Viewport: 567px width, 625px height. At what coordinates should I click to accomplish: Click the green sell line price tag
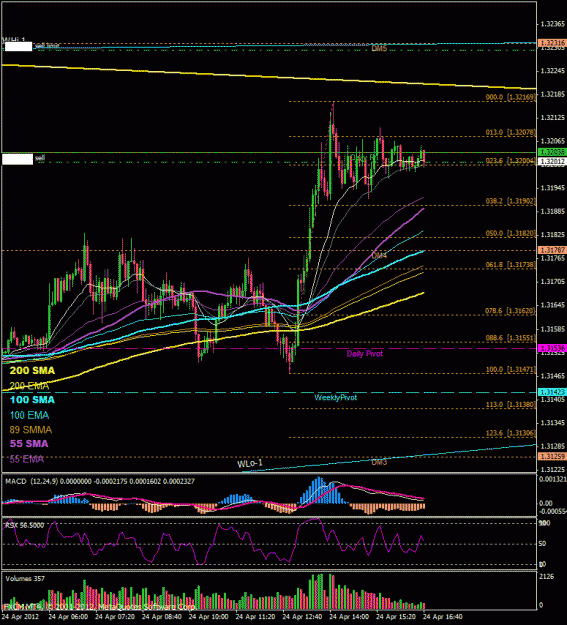point(552,152)
